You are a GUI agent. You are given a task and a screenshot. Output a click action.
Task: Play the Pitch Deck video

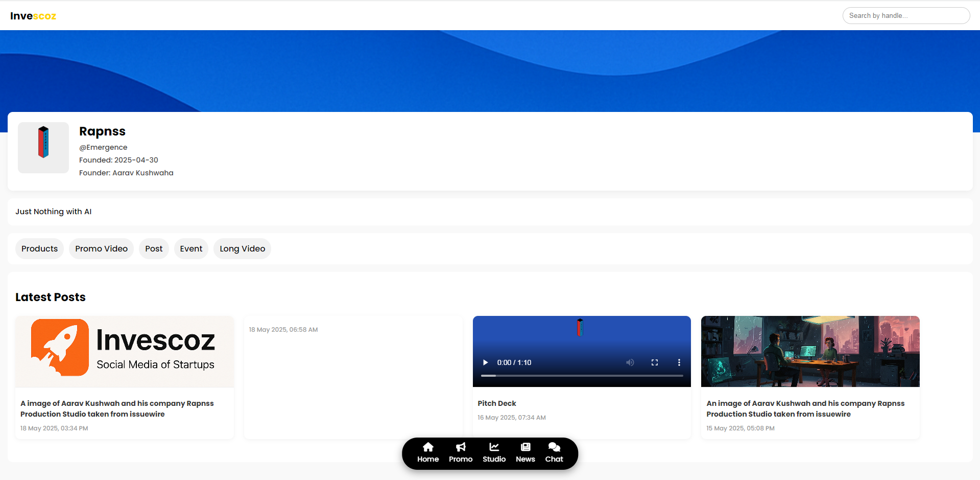click(485, 362)
